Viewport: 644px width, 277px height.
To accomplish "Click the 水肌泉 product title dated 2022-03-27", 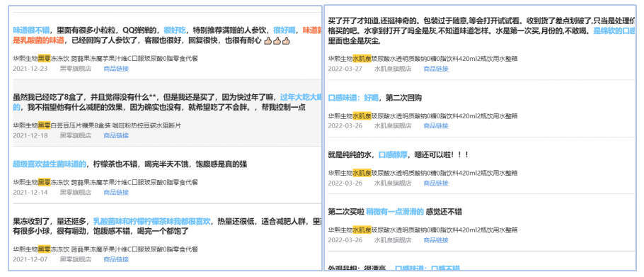I will click(422, 59).
